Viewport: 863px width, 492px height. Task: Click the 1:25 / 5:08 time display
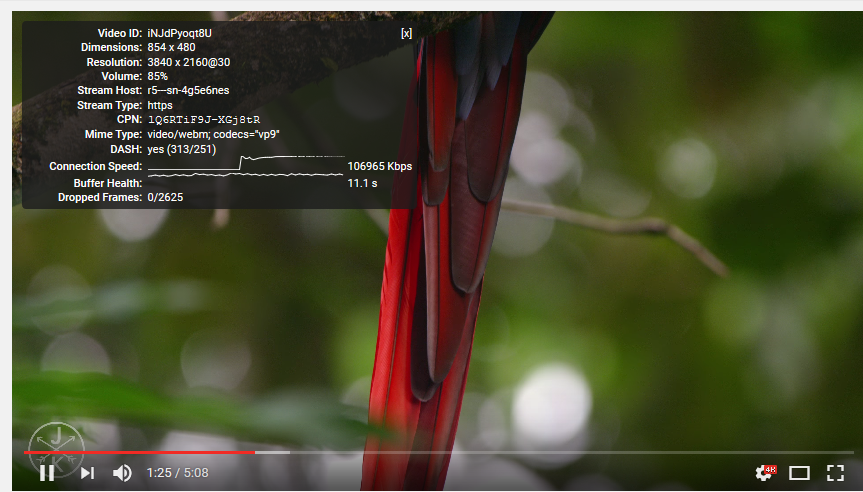pos(177,473)
